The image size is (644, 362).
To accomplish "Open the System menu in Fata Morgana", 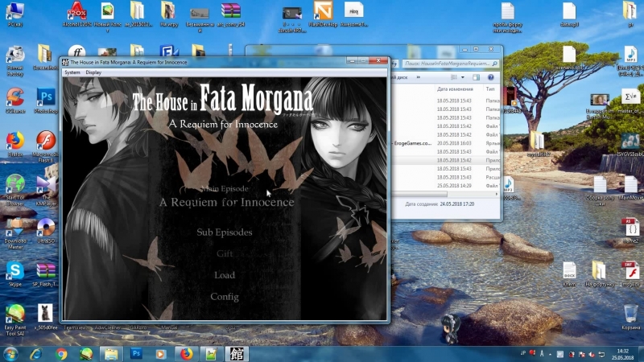I will pyautogui.click(x=72, y=72).
